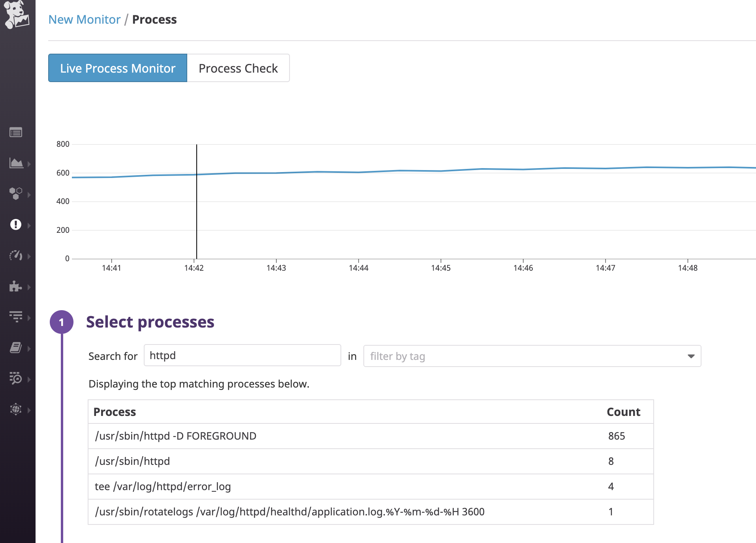Open the Integrations puzzle-piece sidebar icon
Viewport: 756px width, 543px height.
click(x=16, y=286)
